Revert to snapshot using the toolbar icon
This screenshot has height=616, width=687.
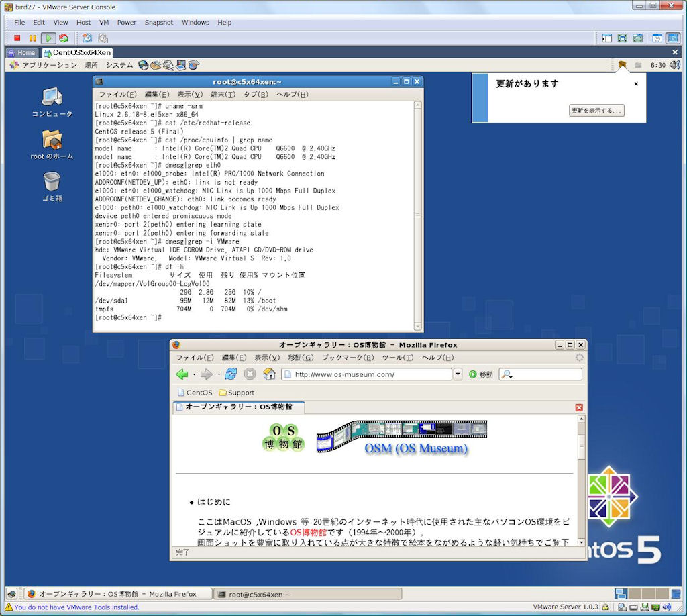(103, 38)
